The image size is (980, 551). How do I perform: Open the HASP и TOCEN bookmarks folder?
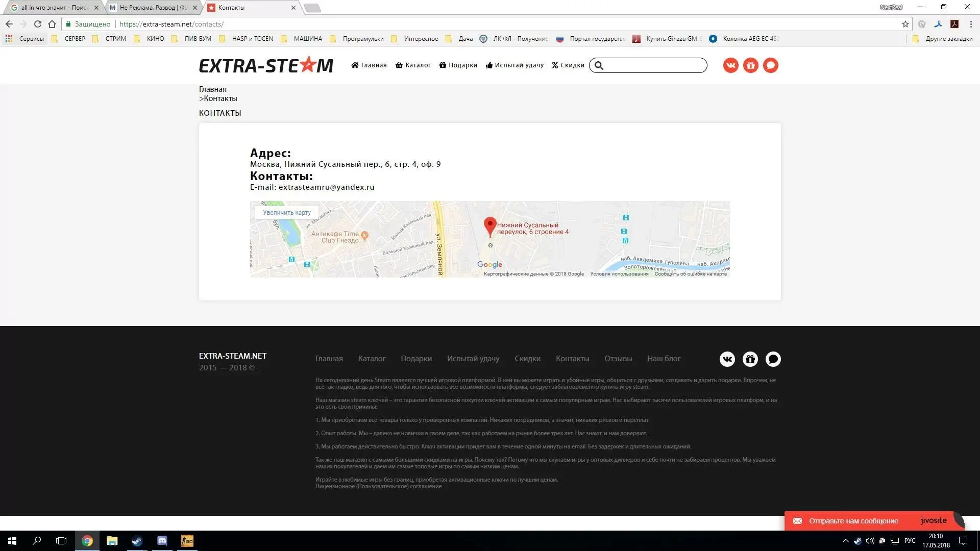pos(247,38)
